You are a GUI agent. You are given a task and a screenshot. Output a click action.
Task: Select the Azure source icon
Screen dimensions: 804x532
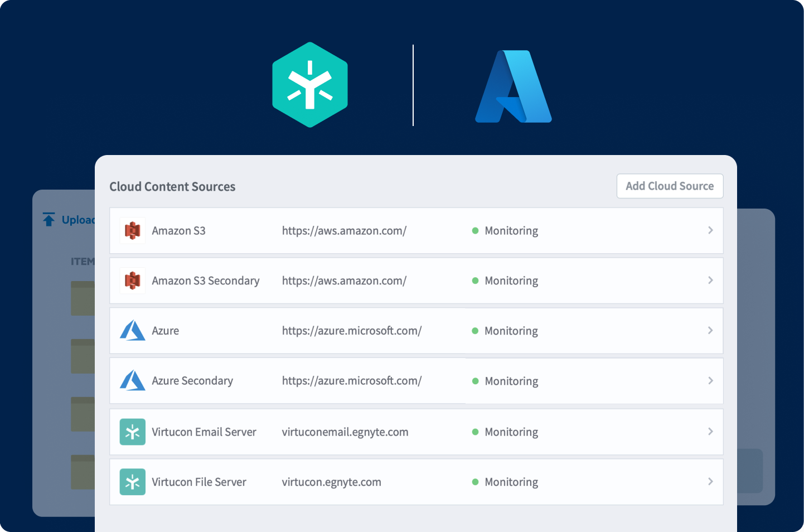(132, 331)
